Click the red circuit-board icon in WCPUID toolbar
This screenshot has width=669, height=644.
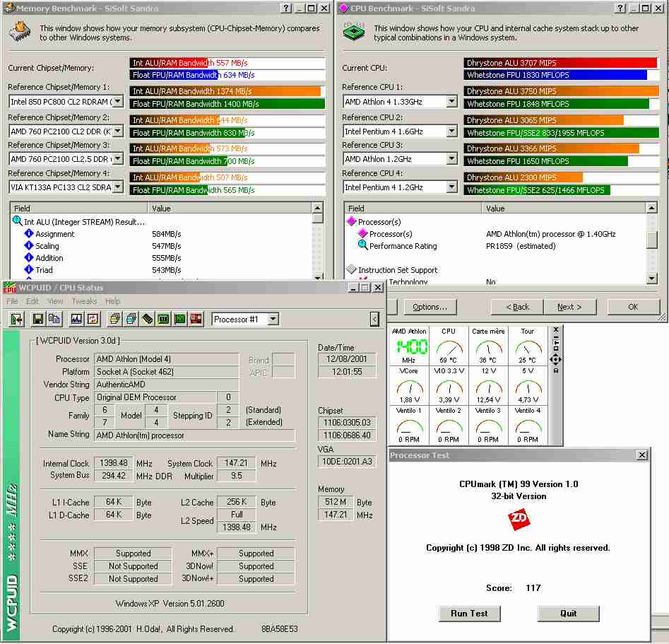(x=196, y=319)
